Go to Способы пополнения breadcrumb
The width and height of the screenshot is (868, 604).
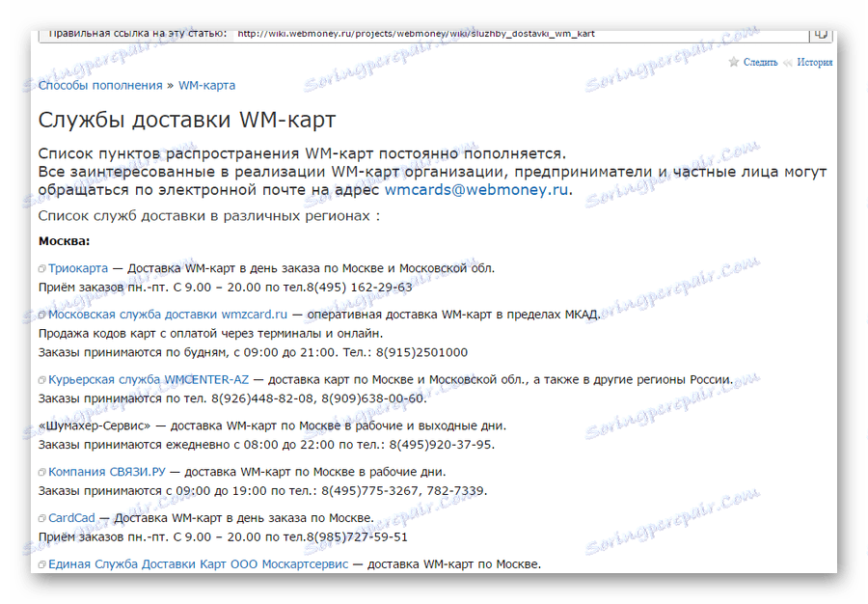coord(100,85)
